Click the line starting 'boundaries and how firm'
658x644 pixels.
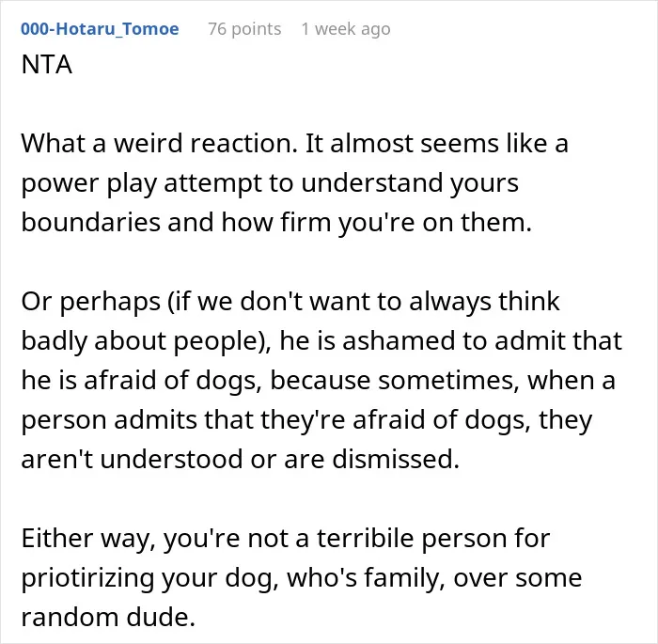[x=276, y=222]
